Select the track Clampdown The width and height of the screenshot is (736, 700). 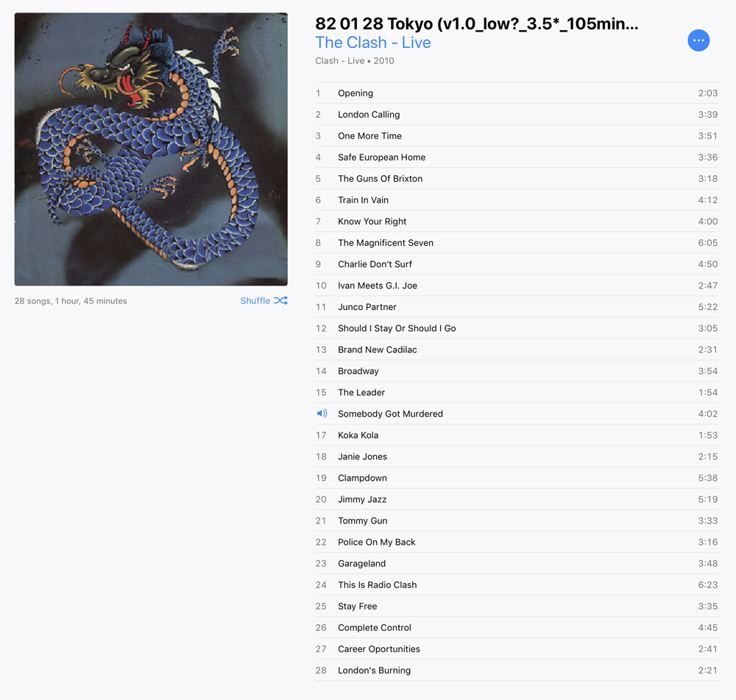(x=517, y=478)
